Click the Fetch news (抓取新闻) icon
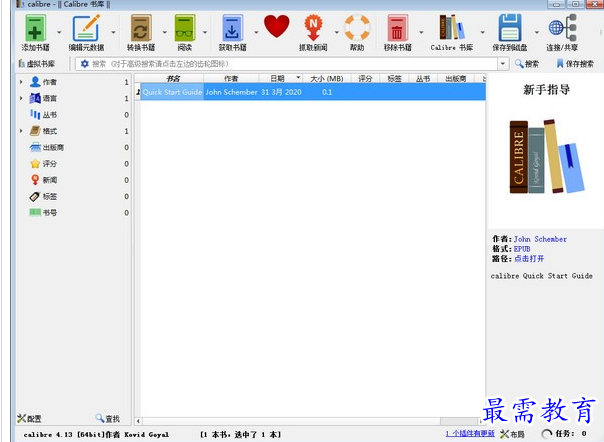 313,28
